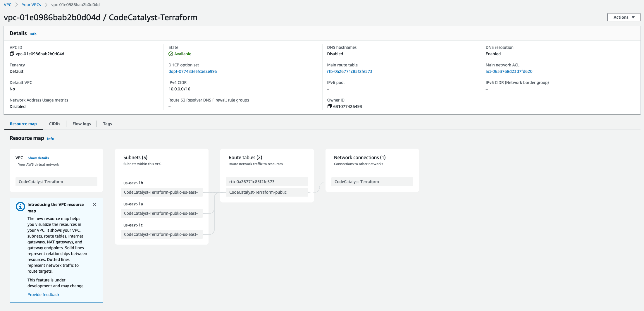Go to VPC in the breadcrumb
This screenshot has width=644, height=311.
coord(8,5)
